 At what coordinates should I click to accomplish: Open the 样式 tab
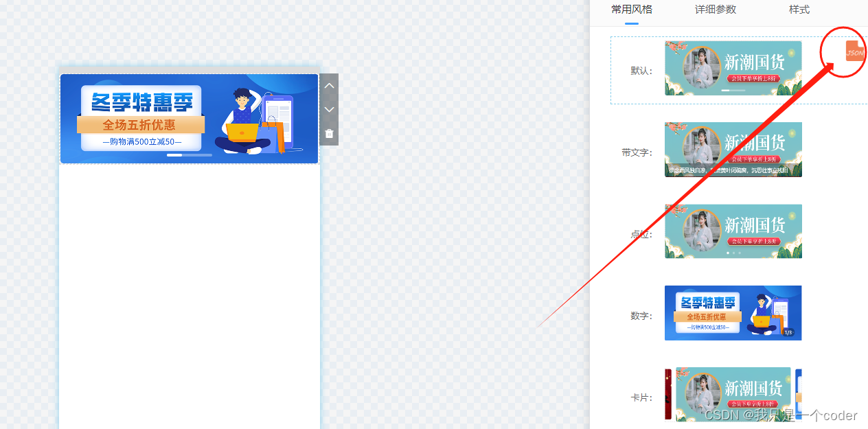click(x=799, y=10)
